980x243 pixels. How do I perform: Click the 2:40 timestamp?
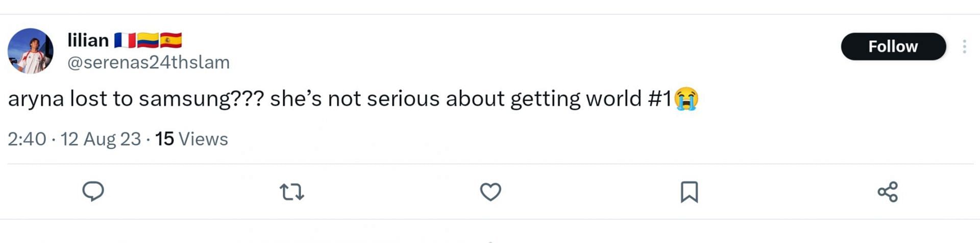(27, 139)
